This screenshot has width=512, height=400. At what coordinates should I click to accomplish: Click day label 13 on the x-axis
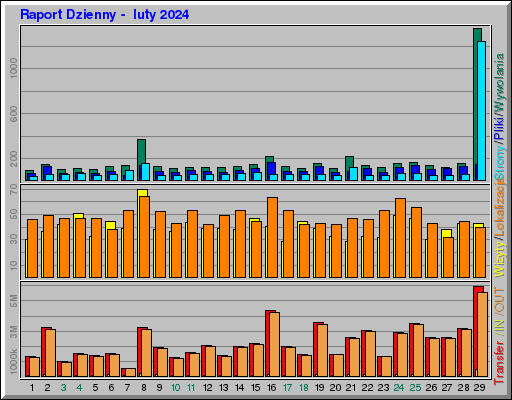pyautogui.click(x=223, y=388)
